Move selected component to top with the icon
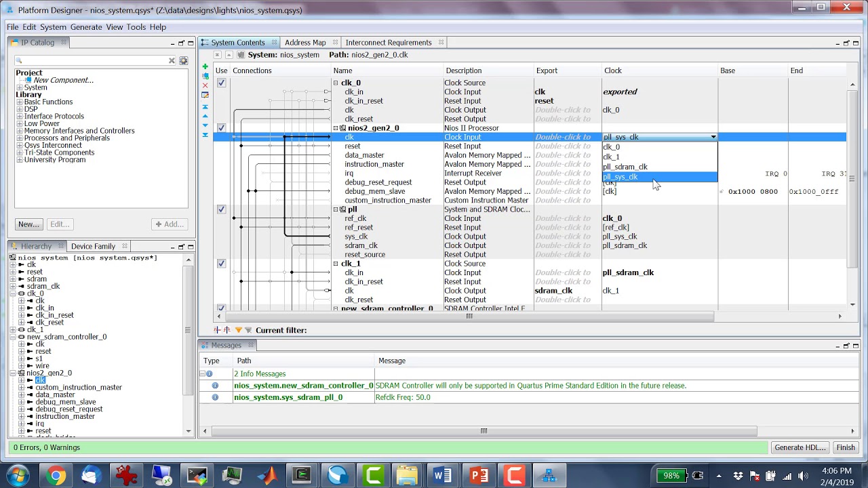 coord(205,107)
